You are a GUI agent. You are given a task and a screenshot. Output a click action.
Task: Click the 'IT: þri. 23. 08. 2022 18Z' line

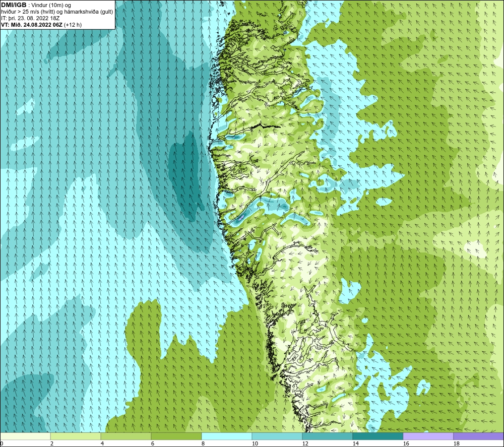[x=30, y=18]
